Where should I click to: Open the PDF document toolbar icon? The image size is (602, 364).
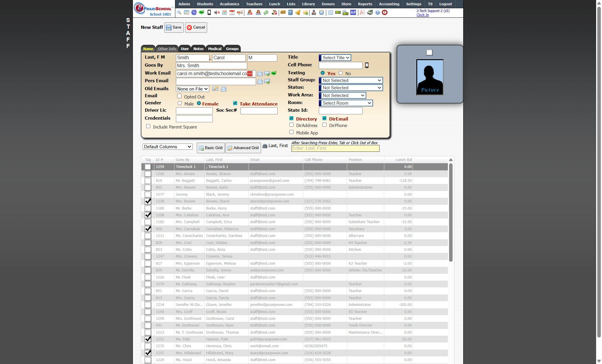coord(362,12)
